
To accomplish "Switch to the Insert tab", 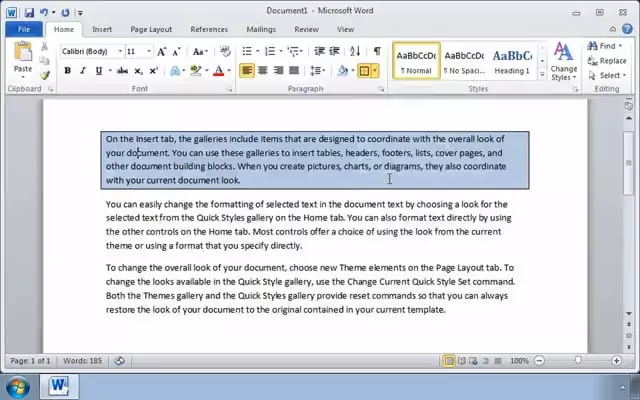I will click(102, 29).
